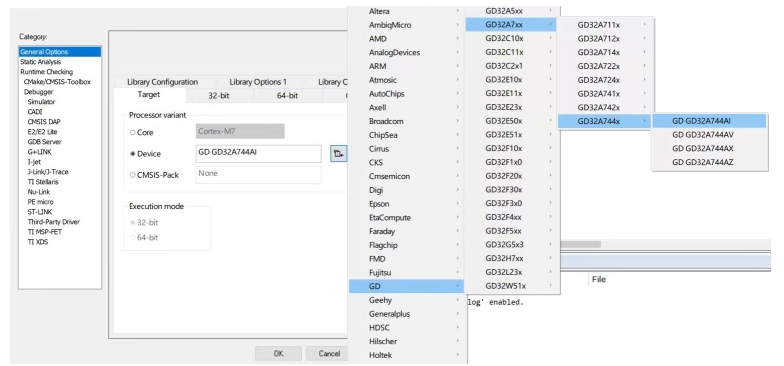The height and width of the screenshot is (366, 784).
Task: Select the Device radio button
Action: pos(132,154)
